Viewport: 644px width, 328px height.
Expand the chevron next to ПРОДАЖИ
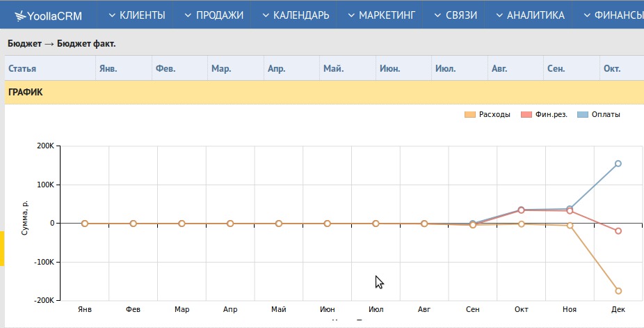click(x=188, y=15)
